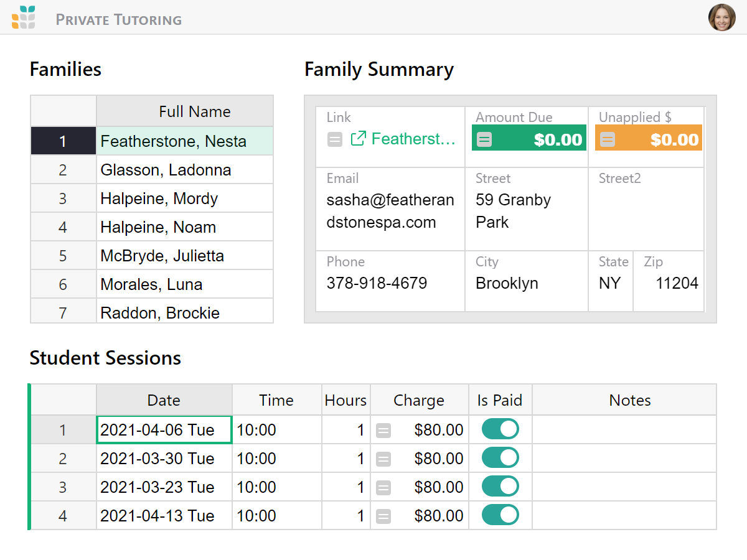The image size is (747, 560).
Task: Select Glasson, Ladonna in Families list
Action: pos(166,170)
